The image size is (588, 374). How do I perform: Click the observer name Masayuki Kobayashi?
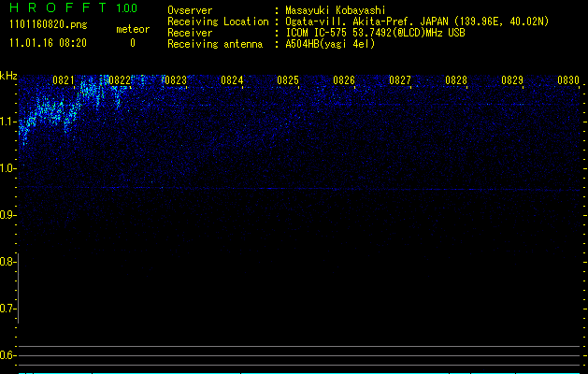336,10
